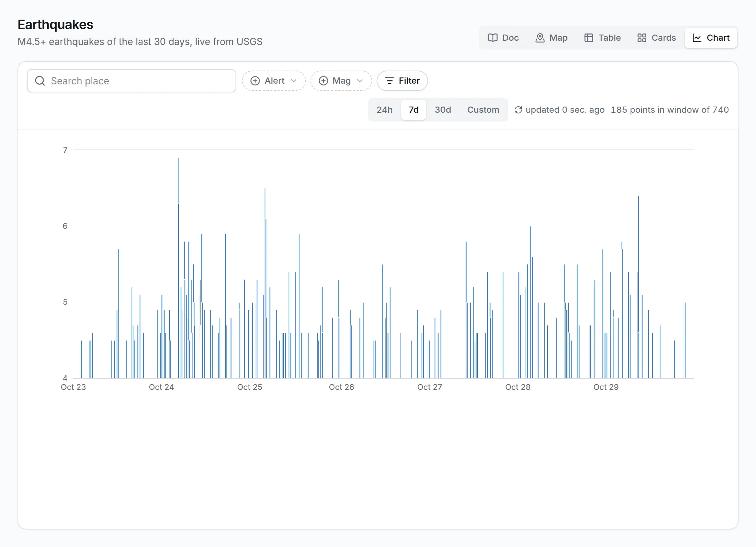Click the Oct 27 axis label

430,387
